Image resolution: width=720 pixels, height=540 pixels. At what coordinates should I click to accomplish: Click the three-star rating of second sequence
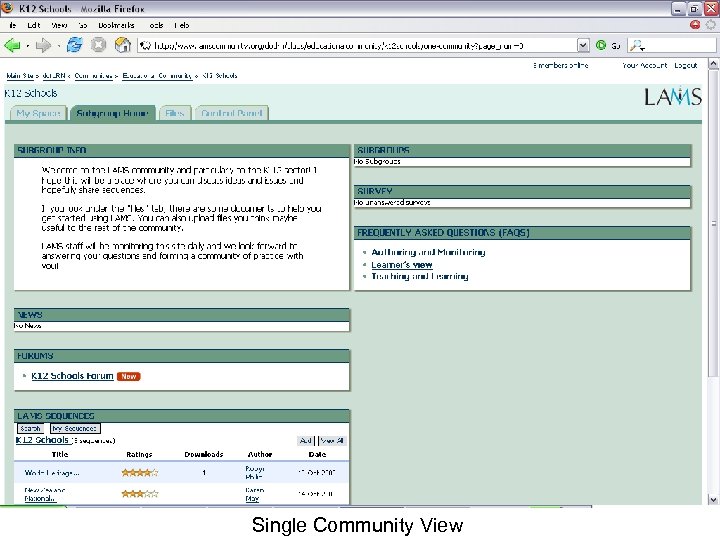coord(140,494)
